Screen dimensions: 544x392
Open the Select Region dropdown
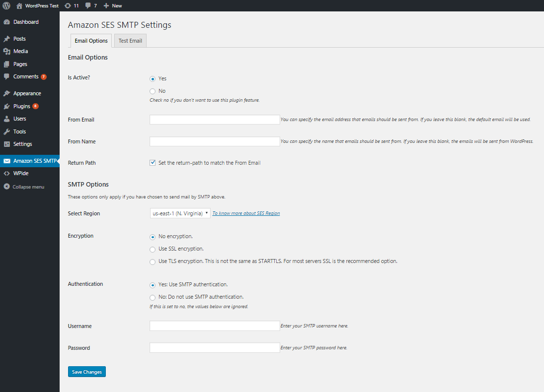coord(180,213)
